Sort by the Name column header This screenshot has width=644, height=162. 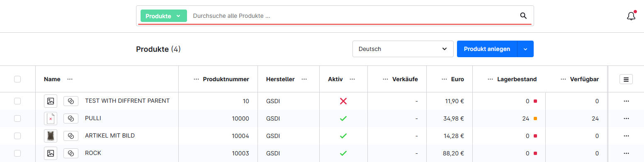click(x=52, y=79)
